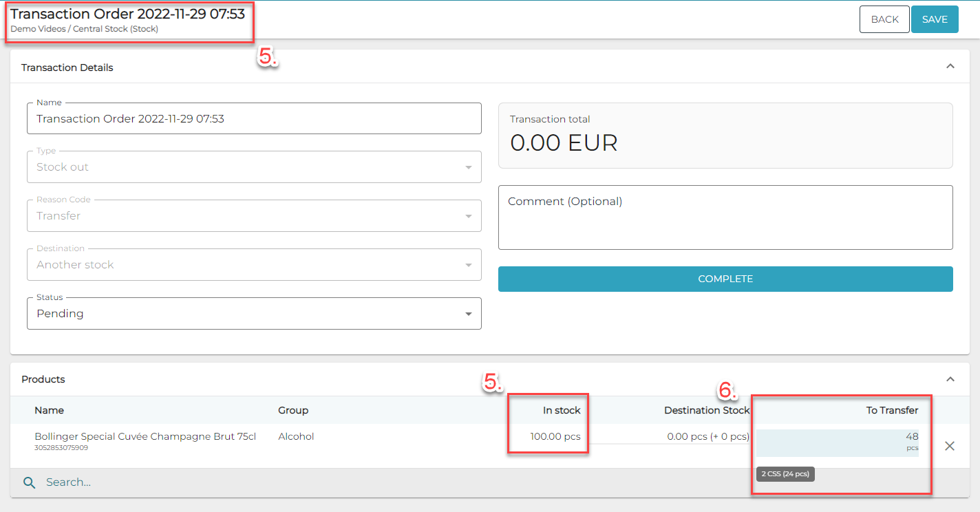Edit the To Transfer quantity field
The height and width of the screenshot is (512, 980).
(x=837, y=440)
